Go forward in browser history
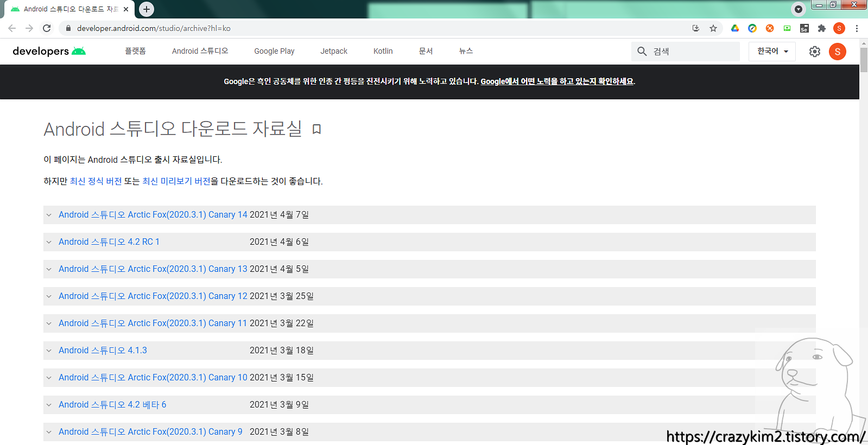Screen dimensions: 868x445 (x=29, y=28)
